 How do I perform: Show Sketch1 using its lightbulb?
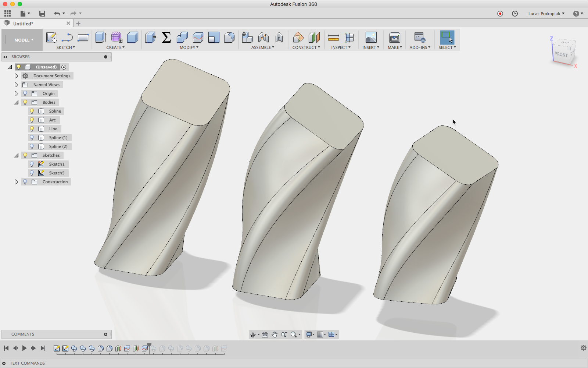[x=32, y=164]
